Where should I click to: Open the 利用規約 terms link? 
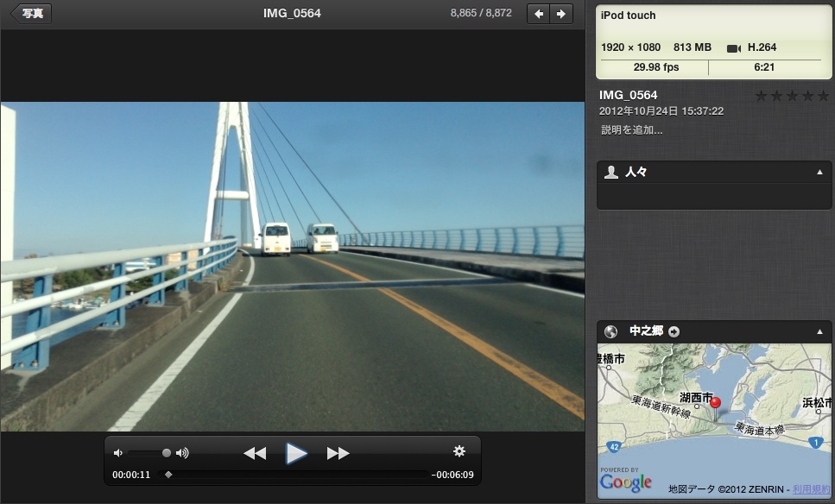pyautogui.click(x=812, y=489)
